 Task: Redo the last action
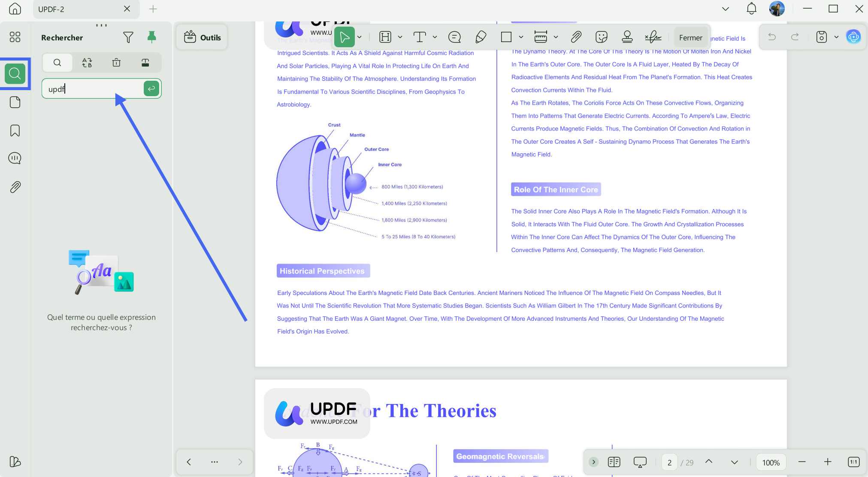point(795,37)
